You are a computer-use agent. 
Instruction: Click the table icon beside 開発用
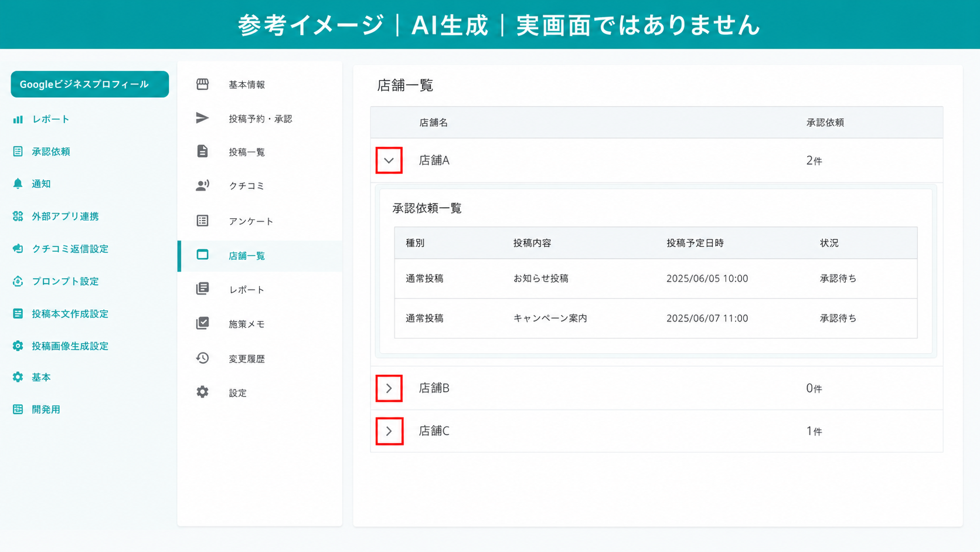point(18,409)
